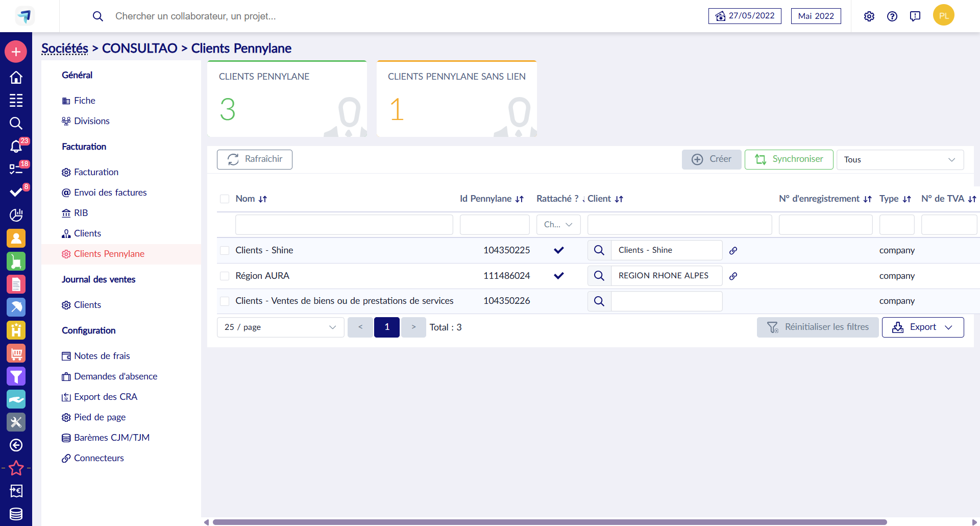Select the Clients Pennylane sans lien card
The height and width of the screenshot is (526, 980).
(x=456, y=99)
